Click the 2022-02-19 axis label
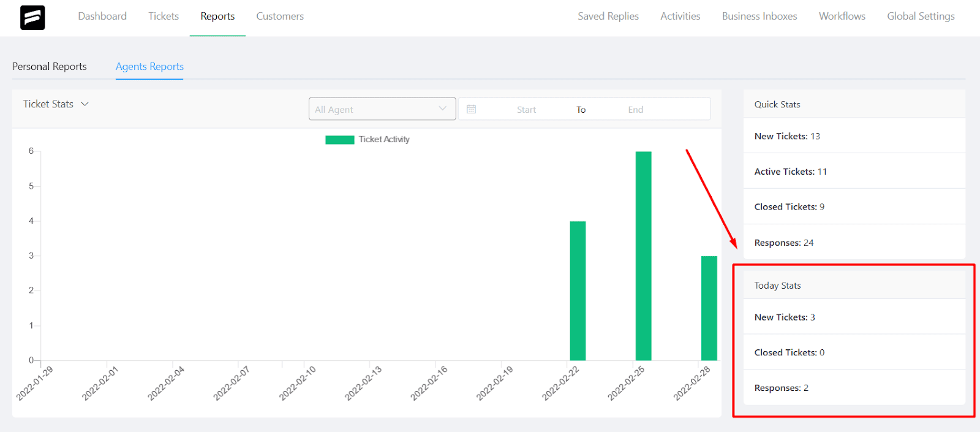 (494, 384)
